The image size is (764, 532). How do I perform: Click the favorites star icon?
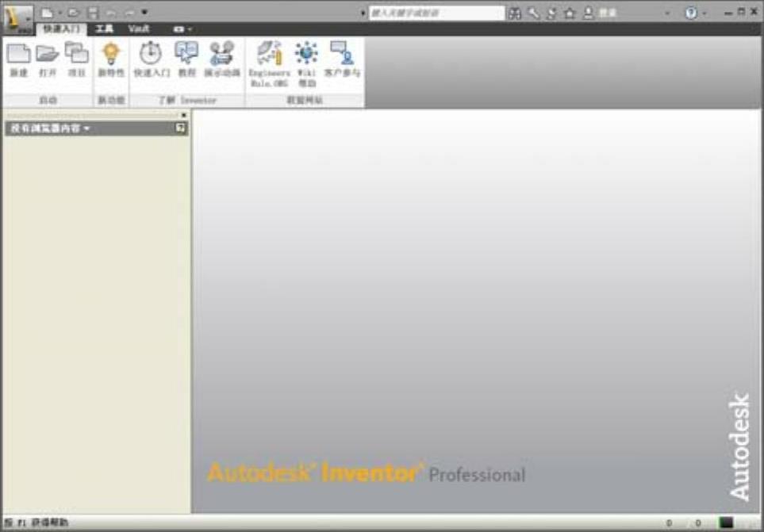[570, 13]
